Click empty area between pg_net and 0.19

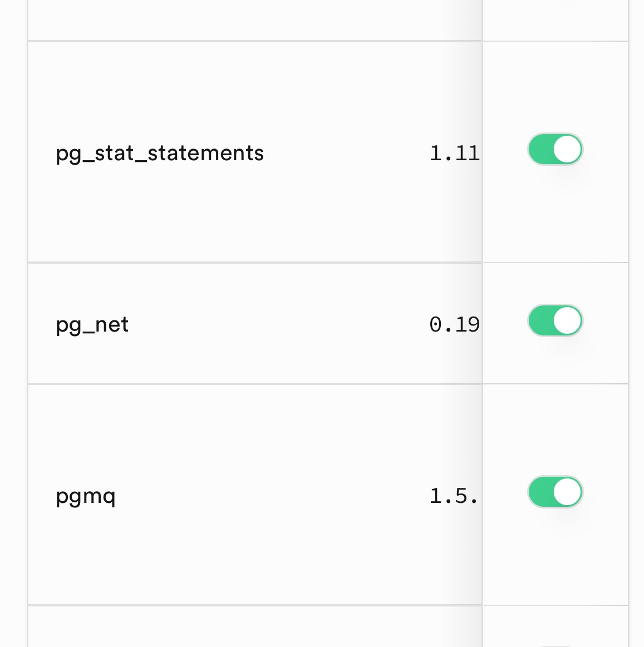coord(278,324)
